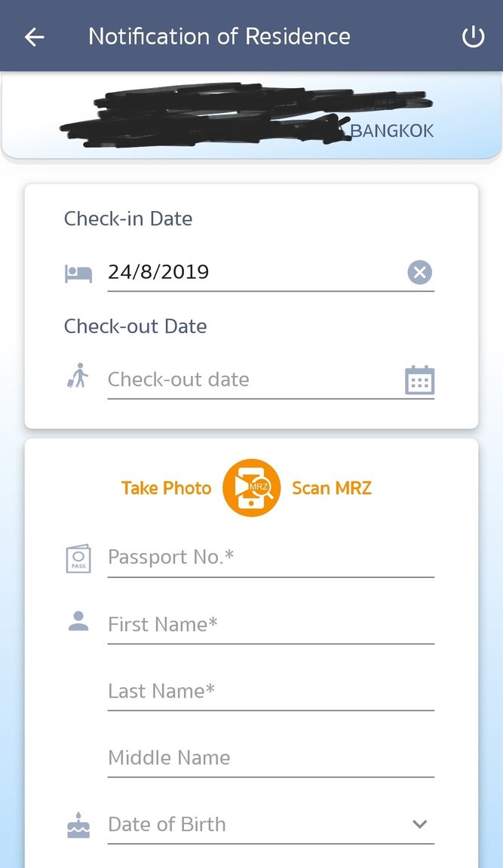Screen dimensions: 503x868
Task: Tap the Check-out date field
Action: [x=226, y=379]
